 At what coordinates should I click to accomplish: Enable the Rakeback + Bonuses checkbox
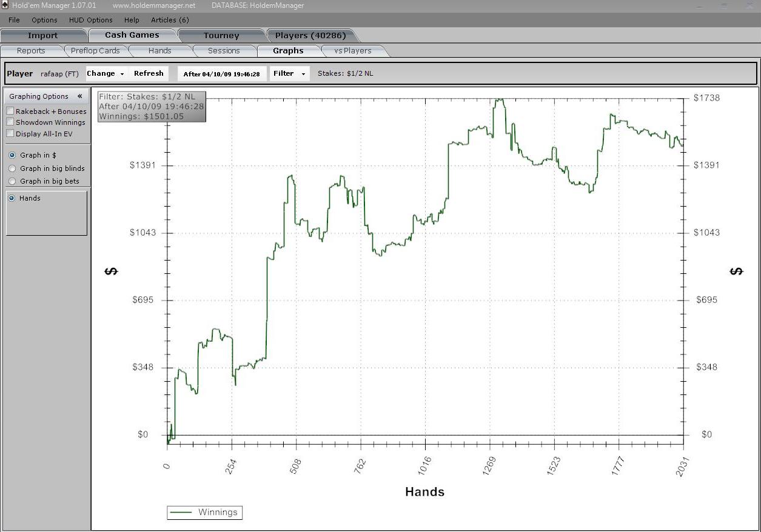pos(10,111)
